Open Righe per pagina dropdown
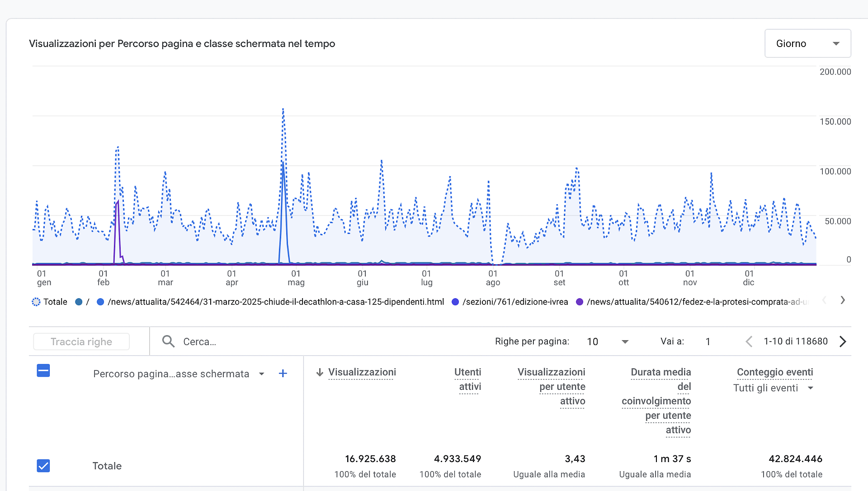The height and width of the screenshot is (491, 868). tap(607, 341)
